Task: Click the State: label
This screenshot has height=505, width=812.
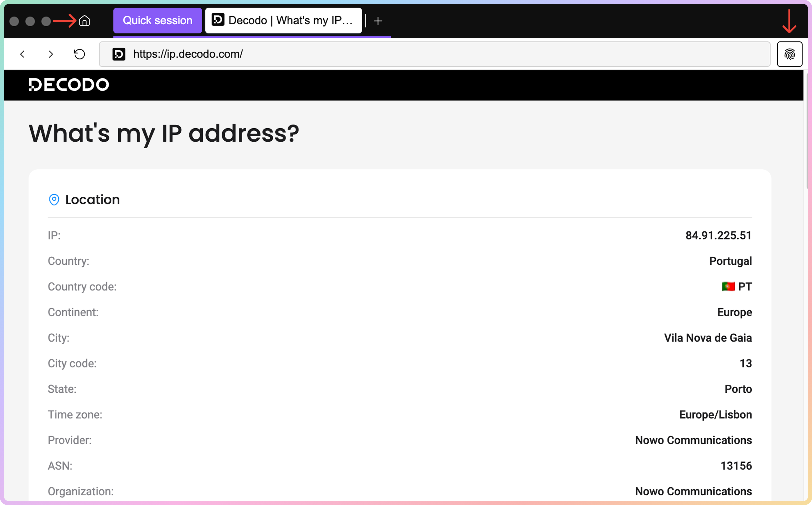Action: tap(62, 389)
